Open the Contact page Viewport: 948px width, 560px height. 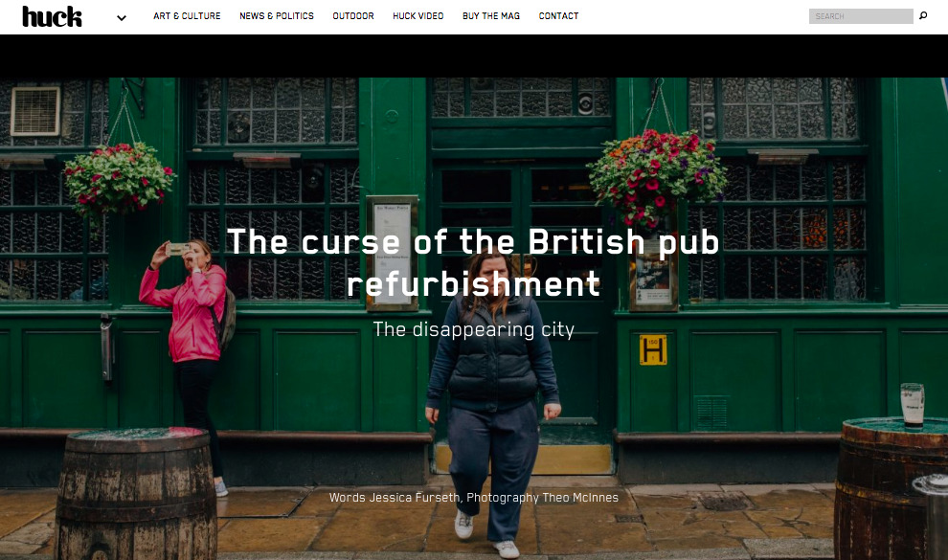click(558, 16)
